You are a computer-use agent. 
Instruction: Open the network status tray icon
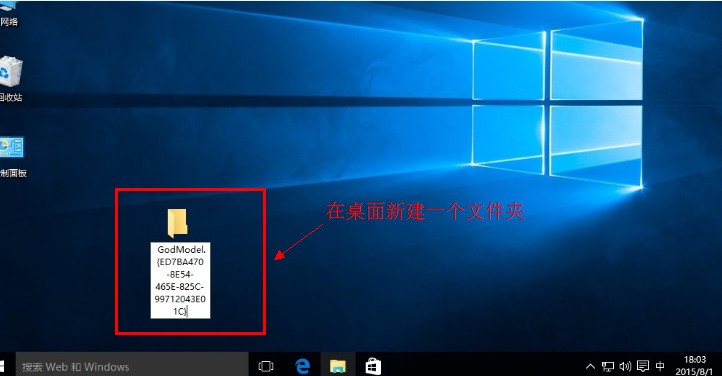(608, 366)
